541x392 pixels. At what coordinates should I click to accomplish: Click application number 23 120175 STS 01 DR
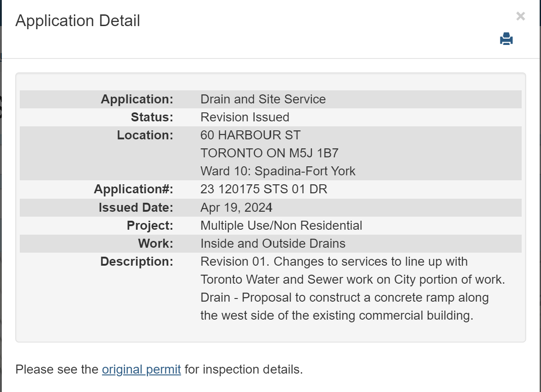[264, 189]
